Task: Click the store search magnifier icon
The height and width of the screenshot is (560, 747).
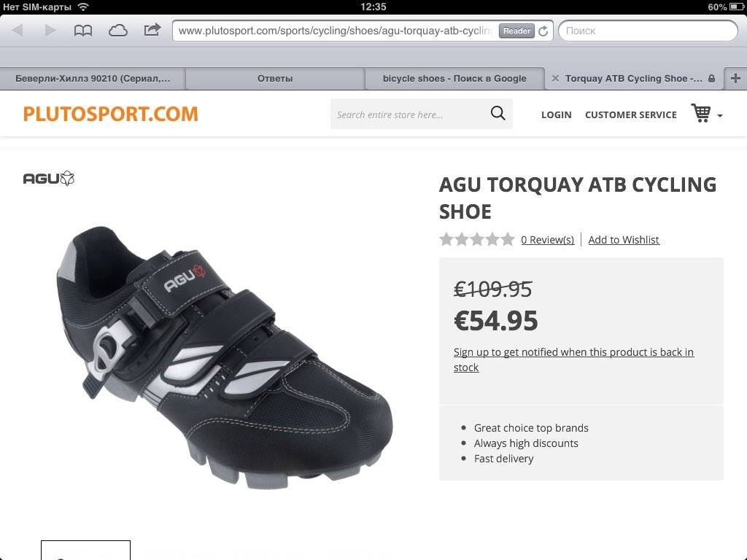Action: click(x=498, y=113)
